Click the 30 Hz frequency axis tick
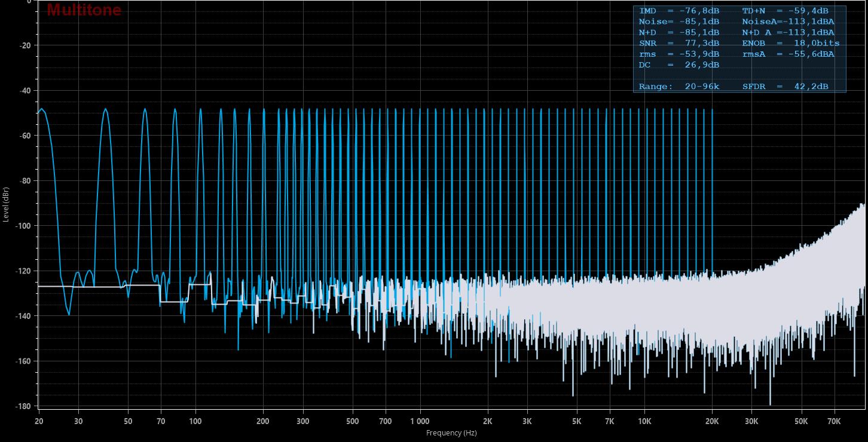868x442 pixels. tap(78, 421)
